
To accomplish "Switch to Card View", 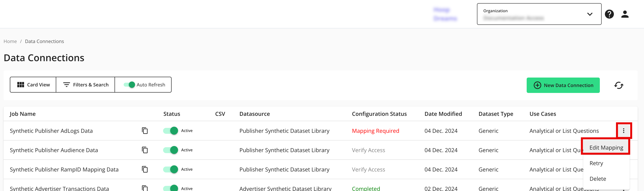I will tap(33, 85).
